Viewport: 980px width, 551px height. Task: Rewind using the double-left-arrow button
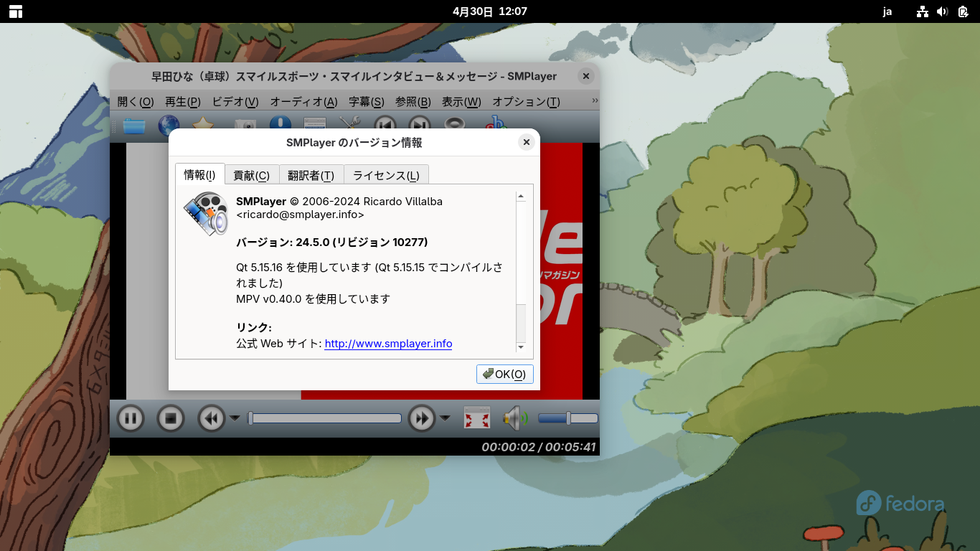[212, 418]
